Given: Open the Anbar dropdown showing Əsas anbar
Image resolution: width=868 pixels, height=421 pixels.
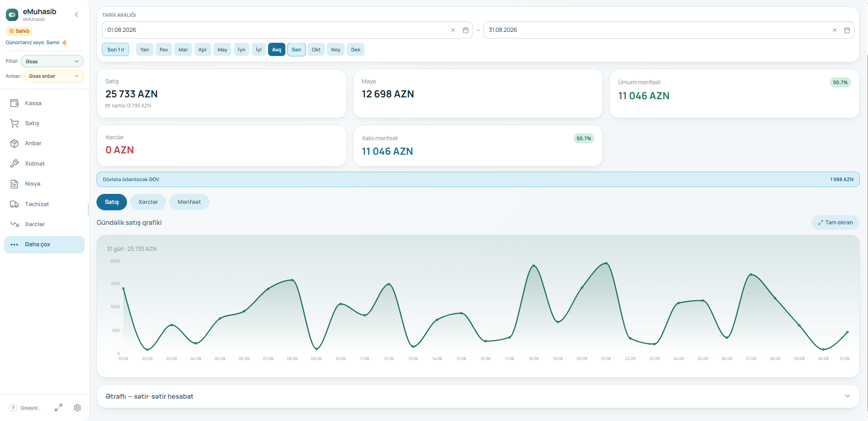Looking at the screenshot, I should click(x=54, y=76).
